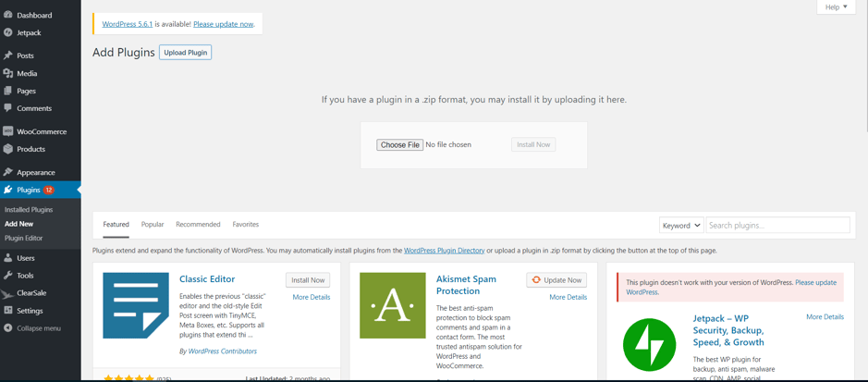
Task: Click Install Now for Classic Editor
Action: (308, 280)
